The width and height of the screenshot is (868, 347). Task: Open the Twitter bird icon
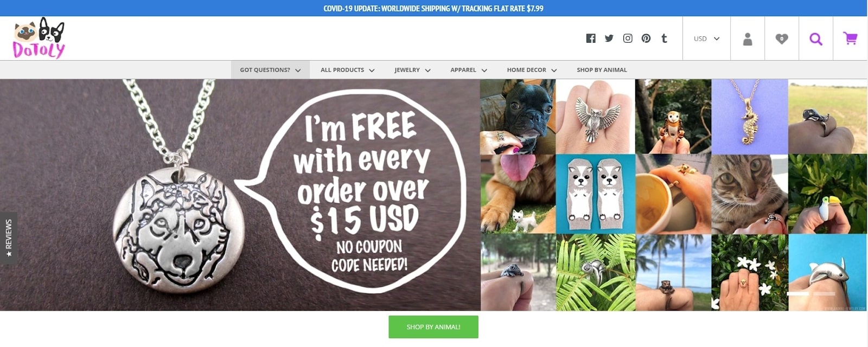(x=609, y=38)
